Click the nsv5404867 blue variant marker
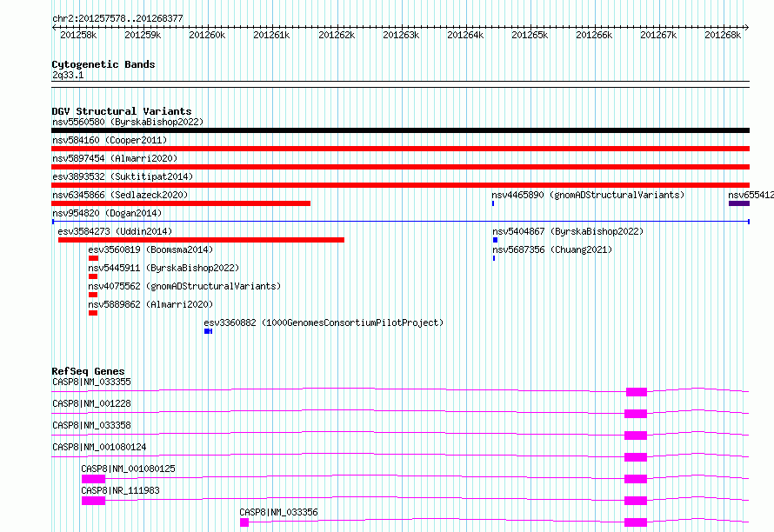 [x=495, y=240]
